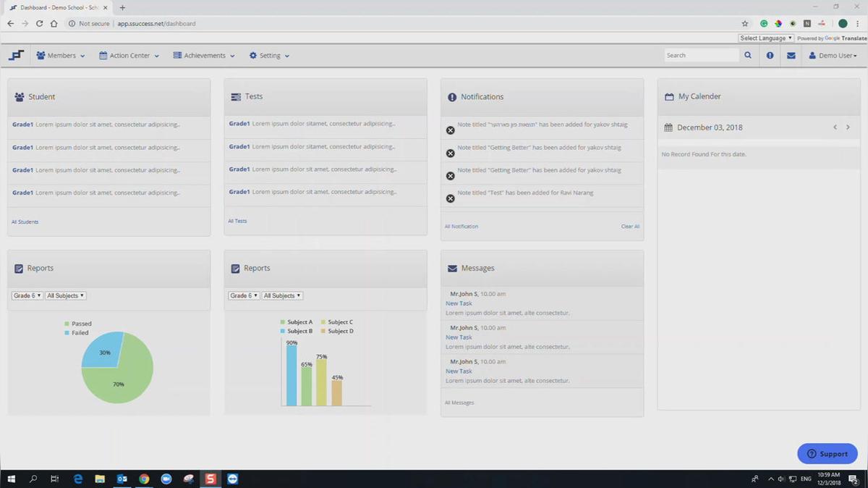Click the My Calender panel calendar icon
The height and width of the screenshot is (488, 868).
pyautogui.click(x=669, y=96)
